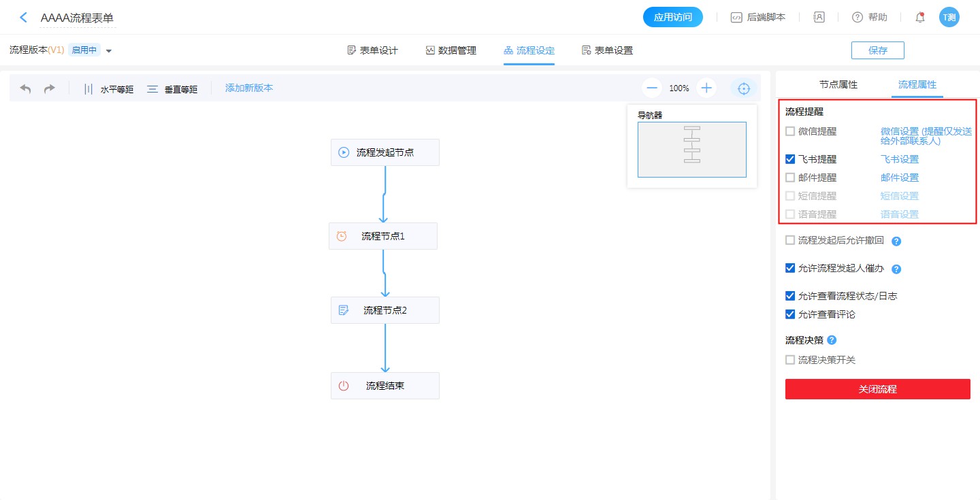Click help icon beside 流程决策

(832, 340)
